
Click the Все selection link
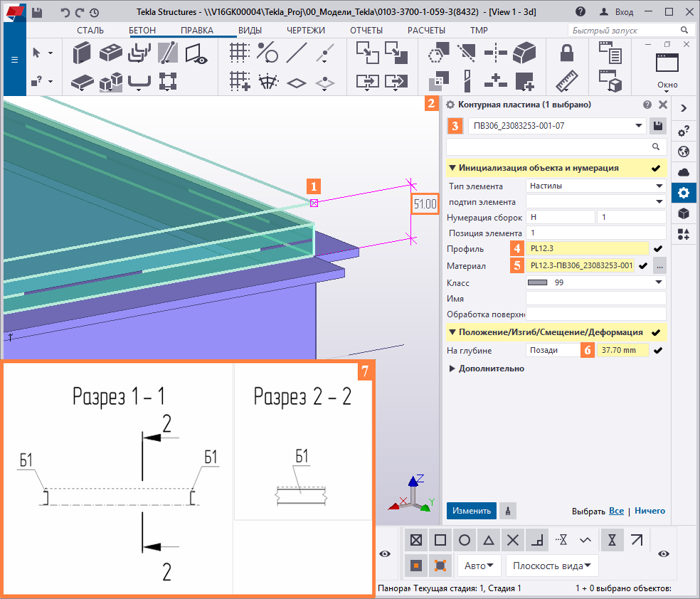click(x=616, y=511)
